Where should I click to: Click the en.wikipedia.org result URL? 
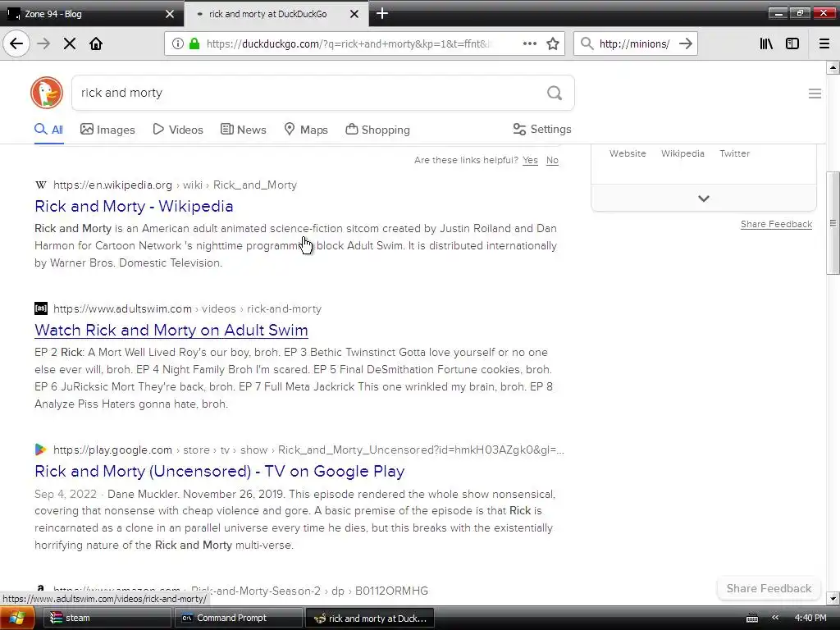(x=176, y=185)
